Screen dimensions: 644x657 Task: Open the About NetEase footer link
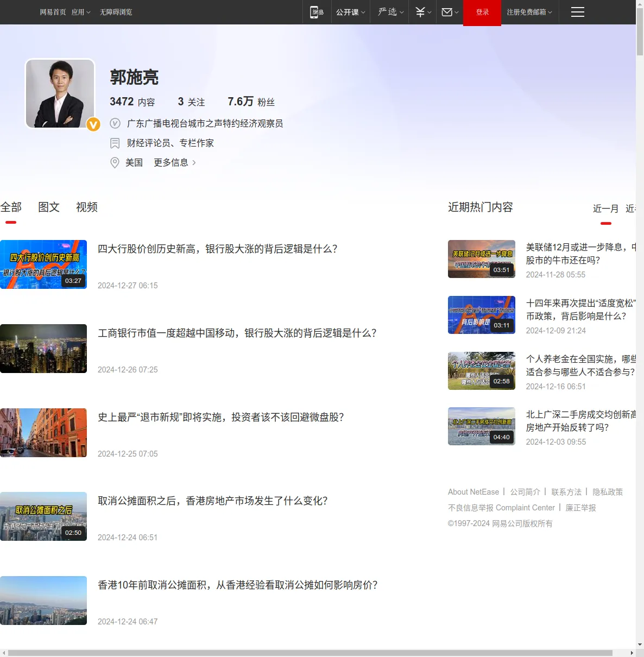473,492
